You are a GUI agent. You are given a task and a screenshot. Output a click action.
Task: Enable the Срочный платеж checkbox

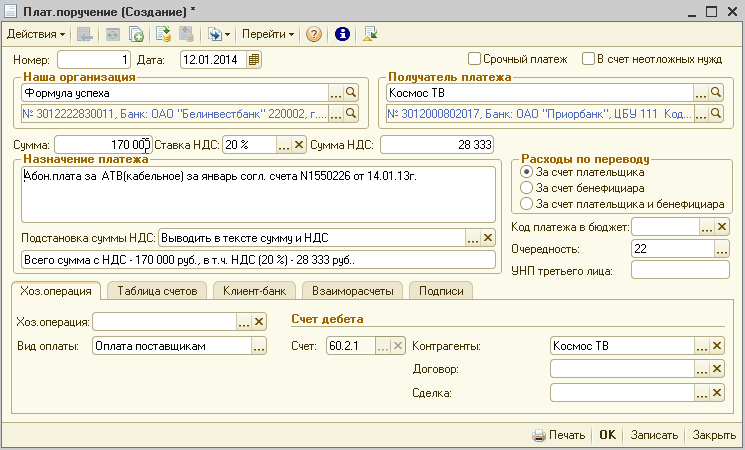(475, 59)
